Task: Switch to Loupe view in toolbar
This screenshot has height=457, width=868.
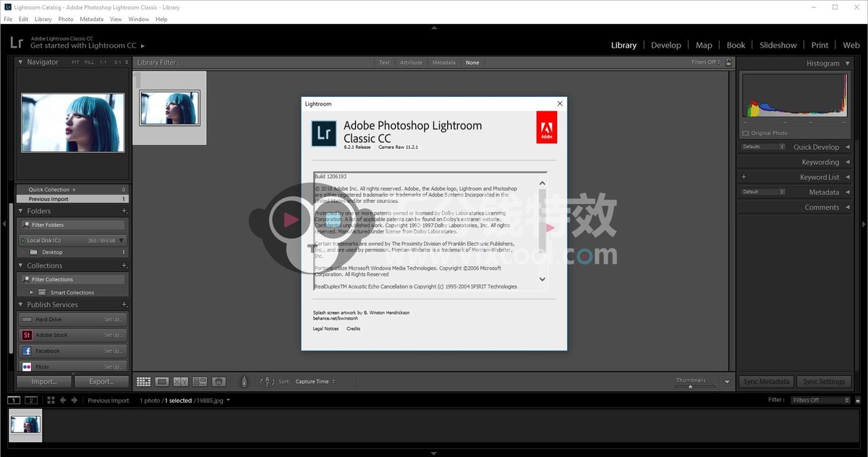Action: [x=162, y=381]
